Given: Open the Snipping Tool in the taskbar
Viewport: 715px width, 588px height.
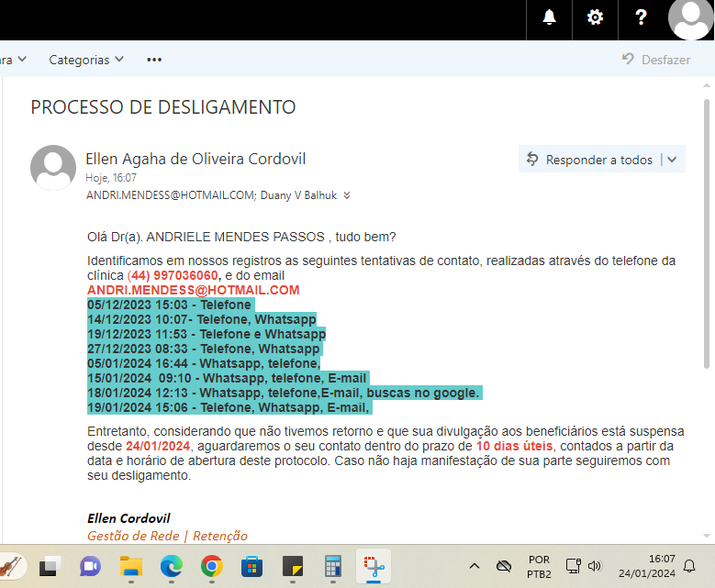Looking at the screenshot, I should point(374,566).
